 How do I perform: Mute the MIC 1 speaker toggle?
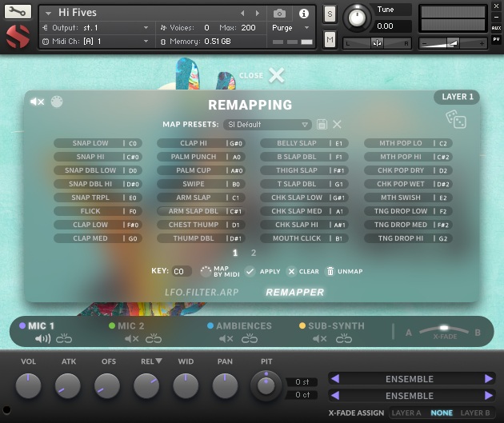pyautogui.click(x=42, y=338)
